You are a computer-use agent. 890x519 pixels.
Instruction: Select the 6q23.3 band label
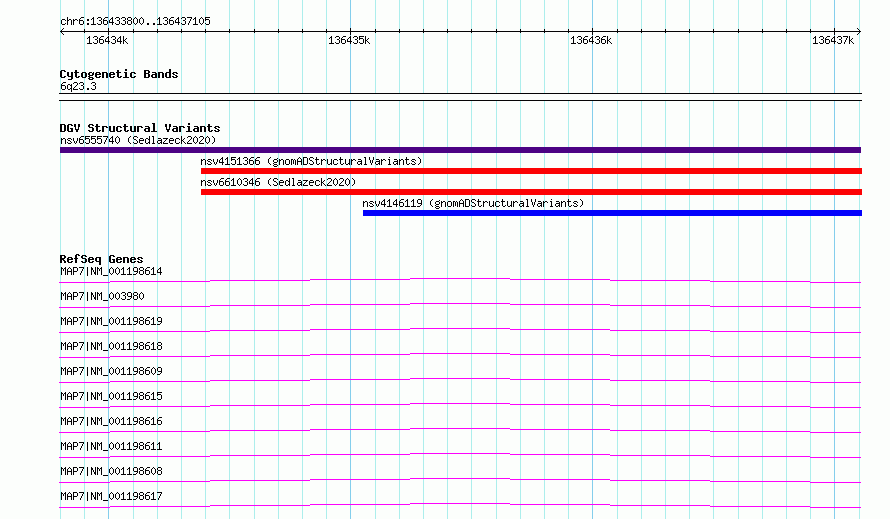pos(78,86)
